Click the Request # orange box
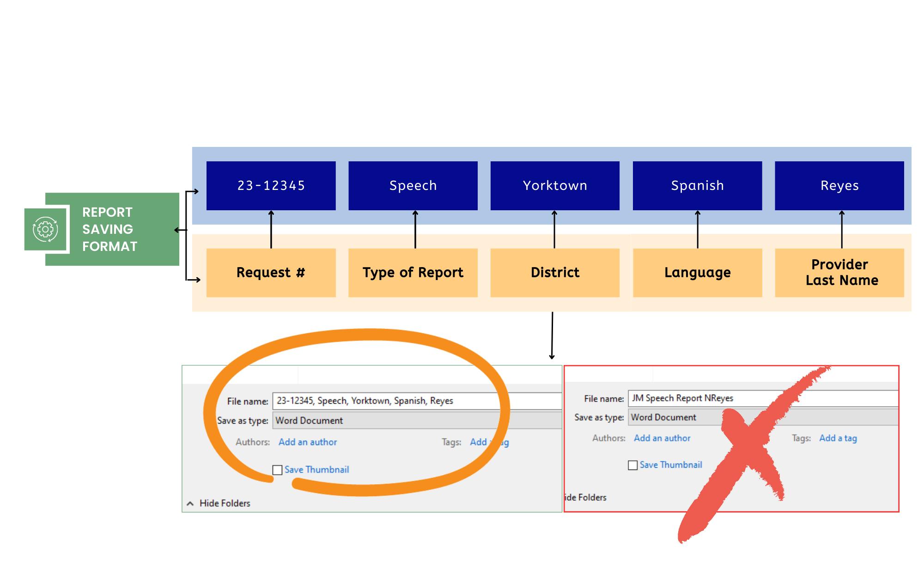Screen dimensions: 924x561 click(x=271, y=273)
